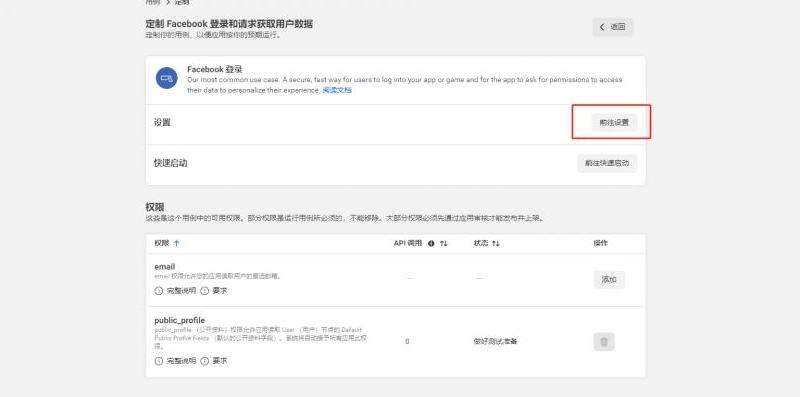Select the public_profile permission name

pos(180,320)
